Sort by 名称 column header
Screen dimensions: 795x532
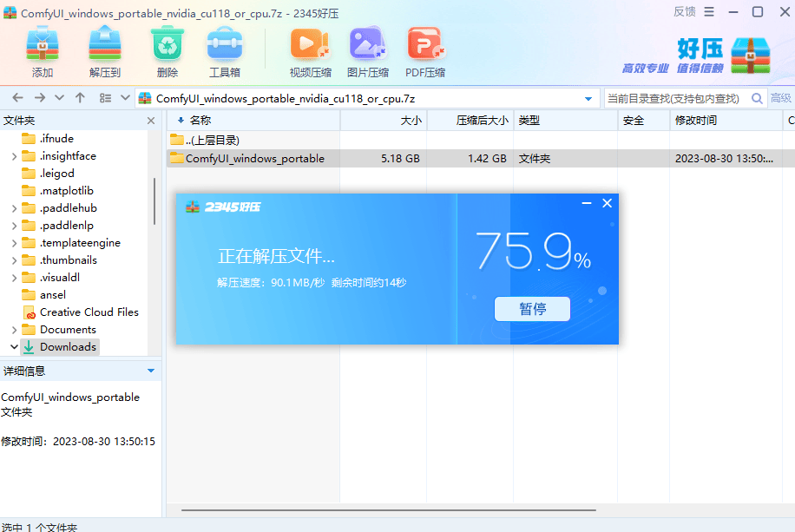(x=253, y=121)
